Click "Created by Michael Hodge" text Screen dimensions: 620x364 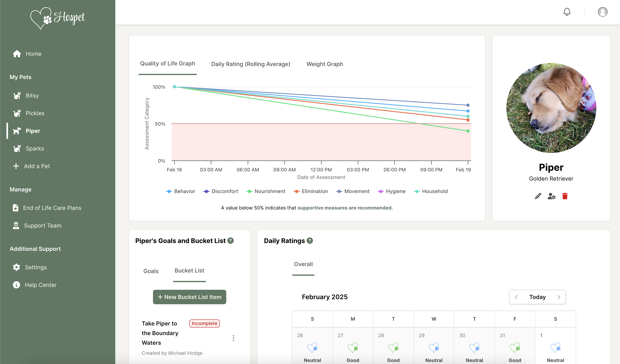[172, 353]
